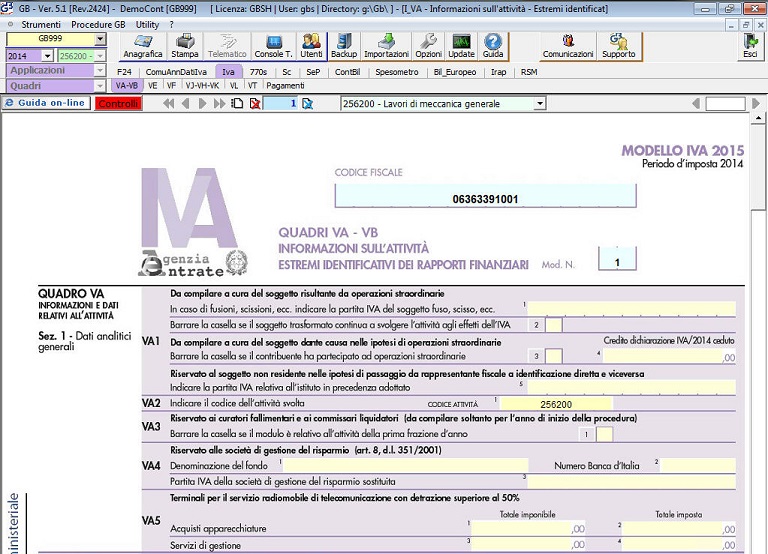Switch to the 770s tab
Viewport: 768px width, 554px height.
[258, 72]
